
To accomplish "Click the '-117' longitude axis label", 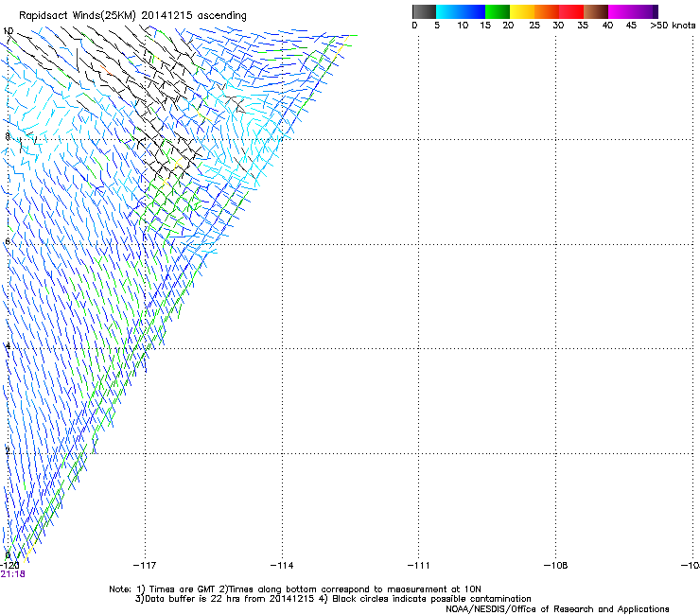I will click(145, 566).
